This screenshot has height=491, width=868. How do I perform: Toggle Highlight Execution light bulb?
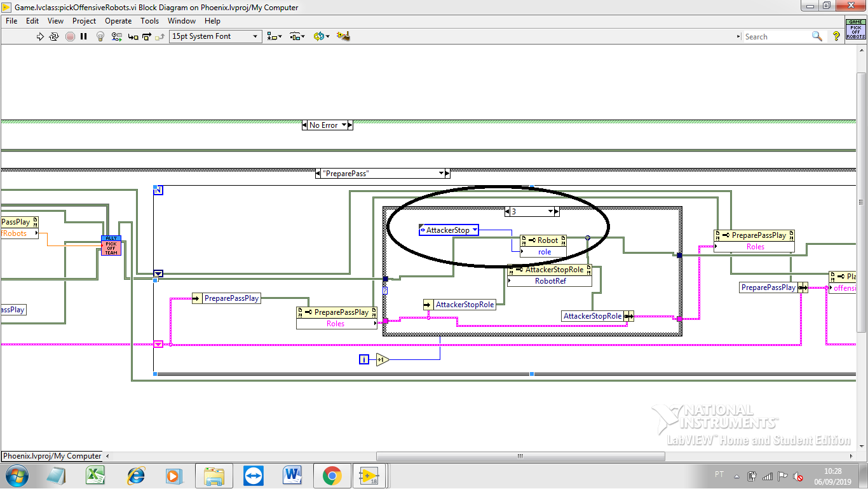tap(100, 36)
